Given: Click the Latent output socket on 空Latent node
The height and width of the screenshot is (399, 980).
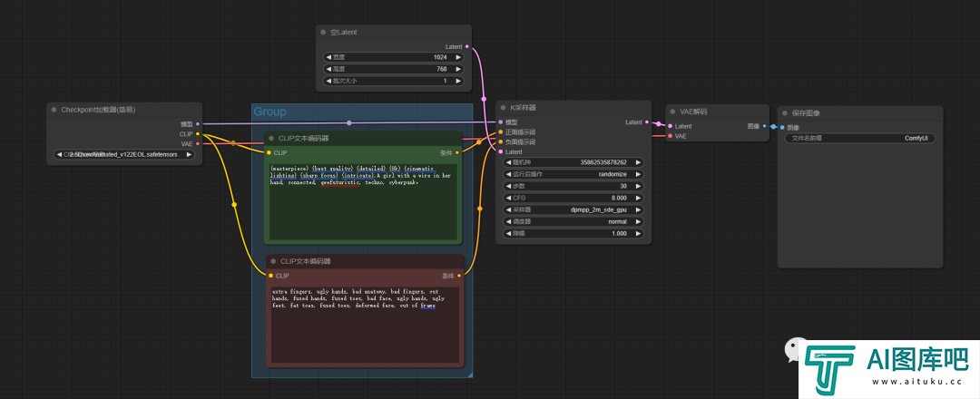Looking at the screenshot, I should tap(467, 46).
